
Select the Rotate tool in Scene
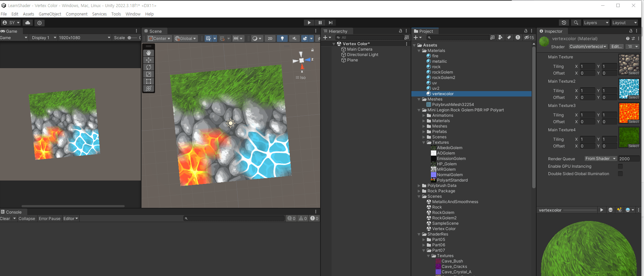click(149, 67)
